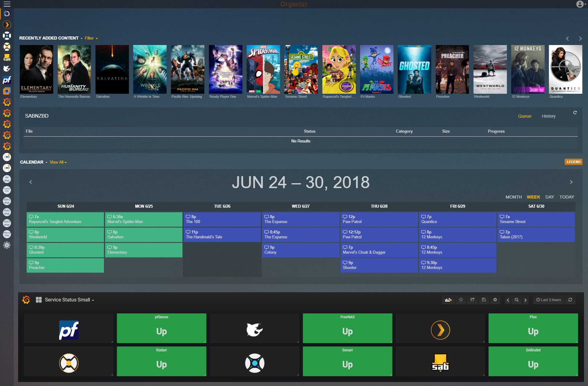Open the hamburger menu at top left
This screenshot has width=588, height=386.
click(x=7, y=4)
